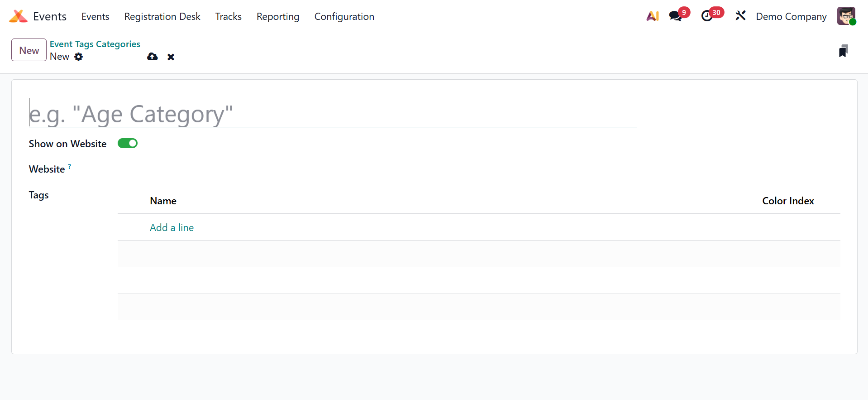This screenshot has width=868, height=400.
Task: Click the Website field
Action: tap(479, 169)
